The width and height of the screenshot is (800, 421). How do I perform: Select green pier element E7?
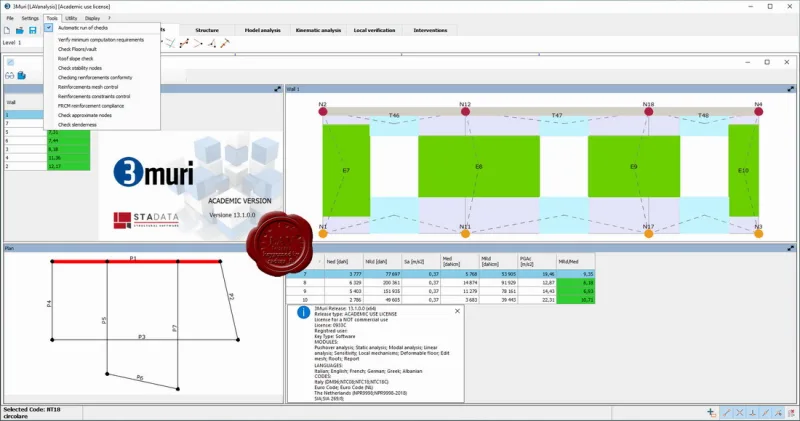click(346, 170)
